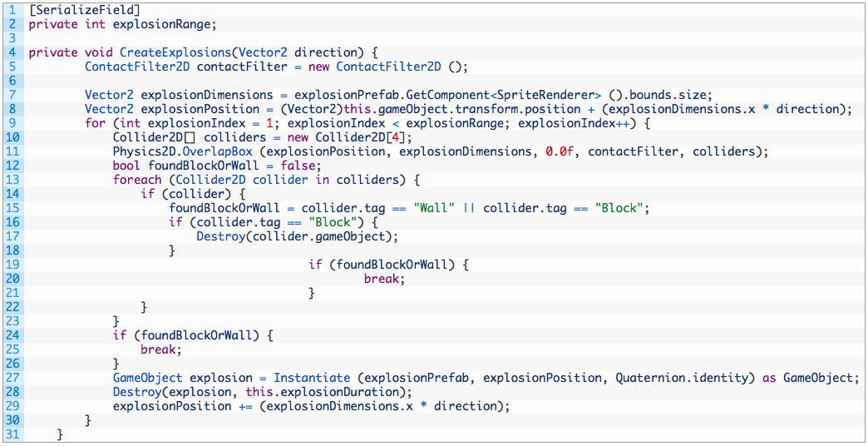Select line number 9 at the for loop

point(12,122)
